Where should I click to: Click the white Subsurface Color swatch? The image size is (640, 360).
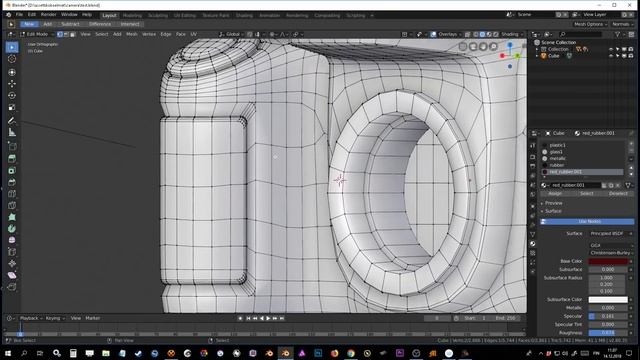pyautogui.click(x=608, y=300)
